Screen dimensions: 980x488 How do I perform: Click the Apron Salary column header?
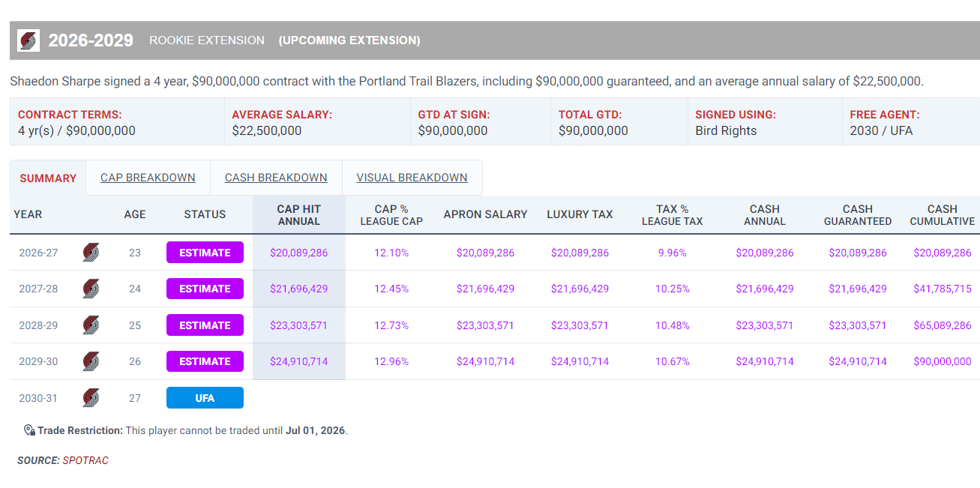[x=485, y=214]
